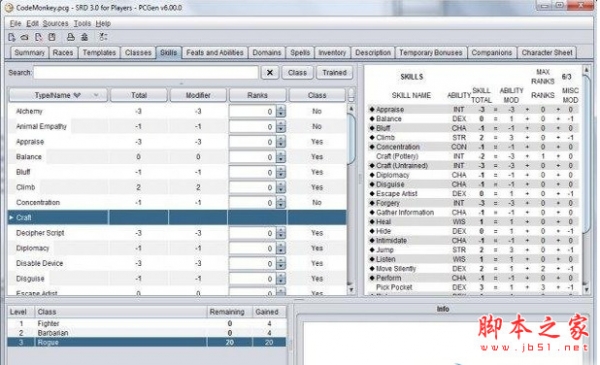600x365 pixels.
Task: Open the Preferences toolbar icon
Action: (103, 37)
